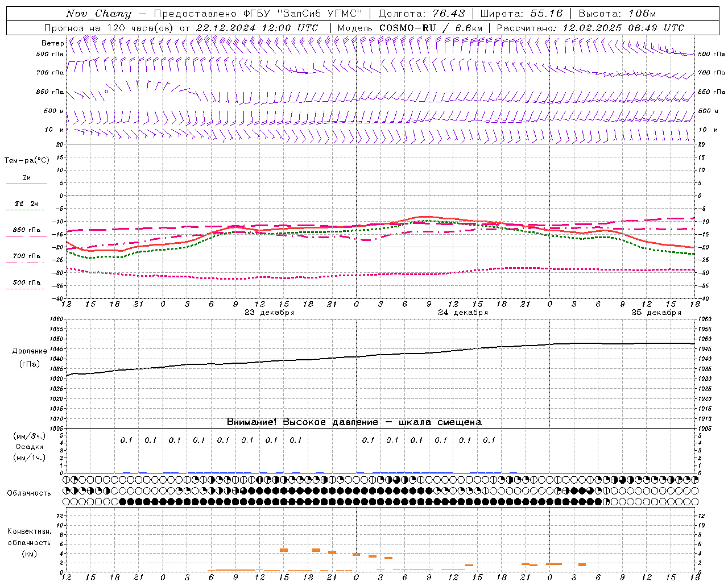The image size is (728, 582).
Task: Click the '(мм/1ч.)' precipitation unit label
Action: tap(30, 458)
